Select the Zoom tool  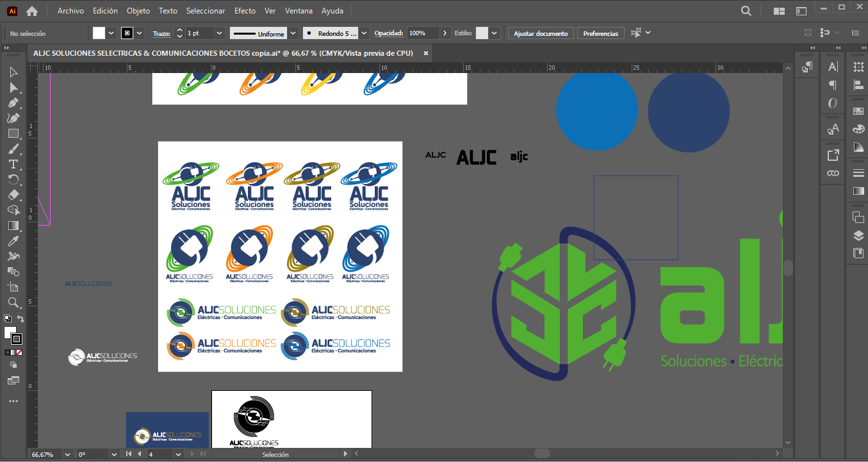[13, 302]
